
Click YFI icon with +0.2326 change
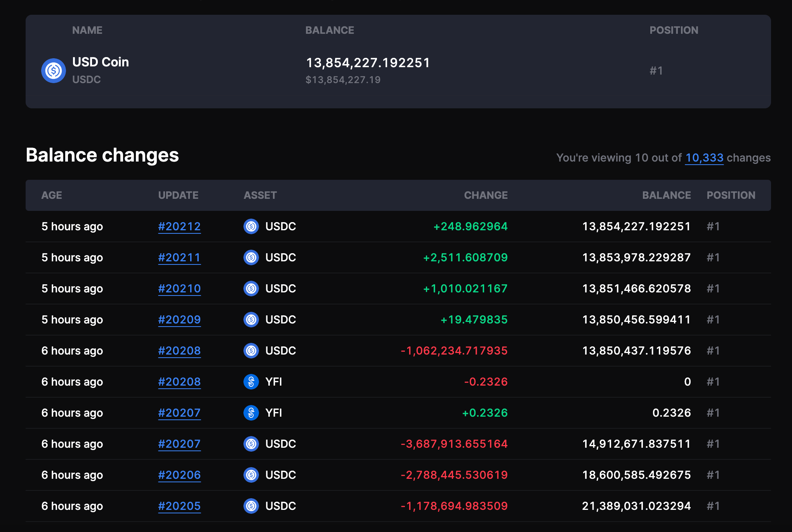point(251,413)
